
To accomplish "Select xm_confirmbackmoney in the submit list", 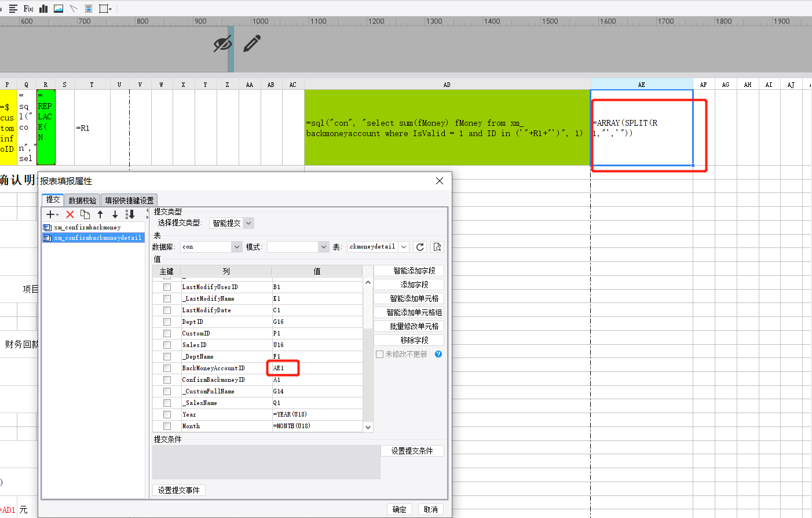I will coord(93,228).
